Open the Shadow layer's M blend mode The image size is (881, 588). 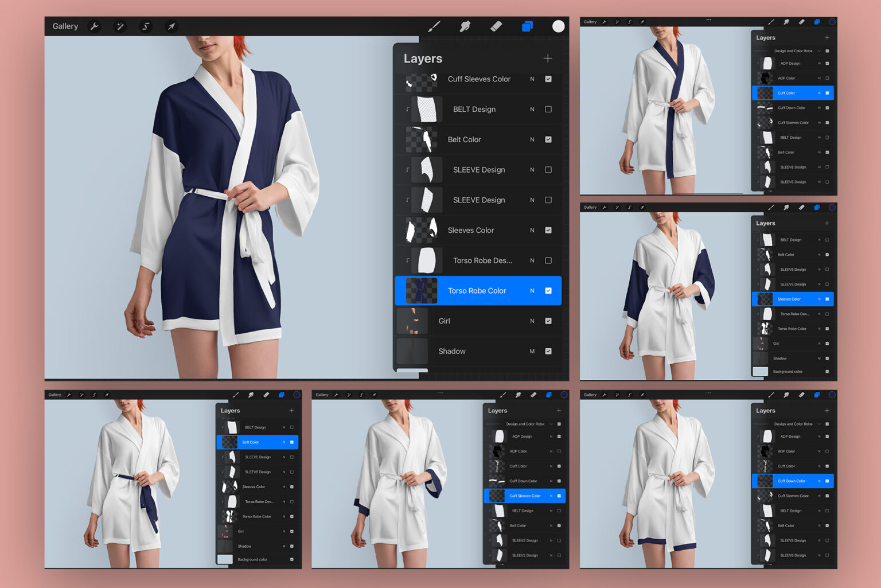pos(532,351)
